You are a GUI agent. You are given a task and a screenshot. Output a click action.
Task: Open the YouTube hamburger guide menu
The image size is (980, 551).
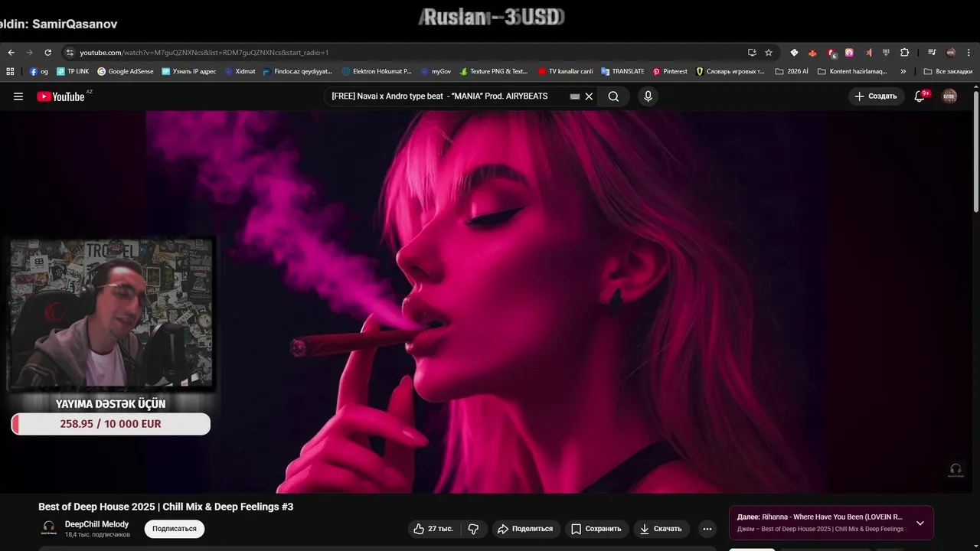[18, 96]
